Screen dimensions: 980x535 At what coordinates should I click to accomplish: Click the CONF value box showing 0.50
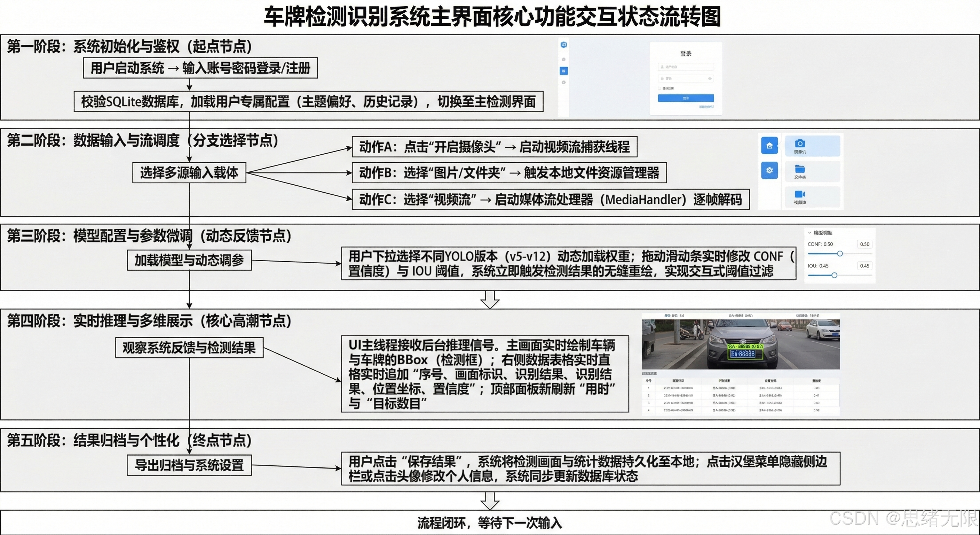[865, 245]
